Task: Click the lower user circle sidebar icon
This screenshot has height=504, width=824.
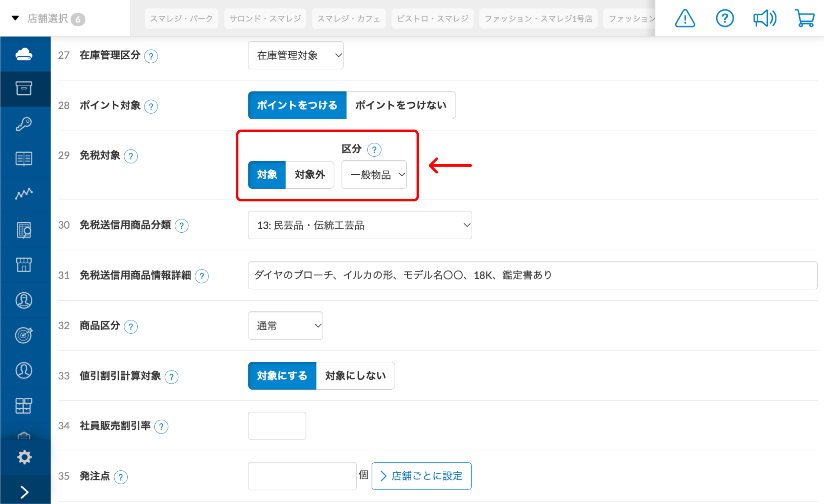Action: 24,370
